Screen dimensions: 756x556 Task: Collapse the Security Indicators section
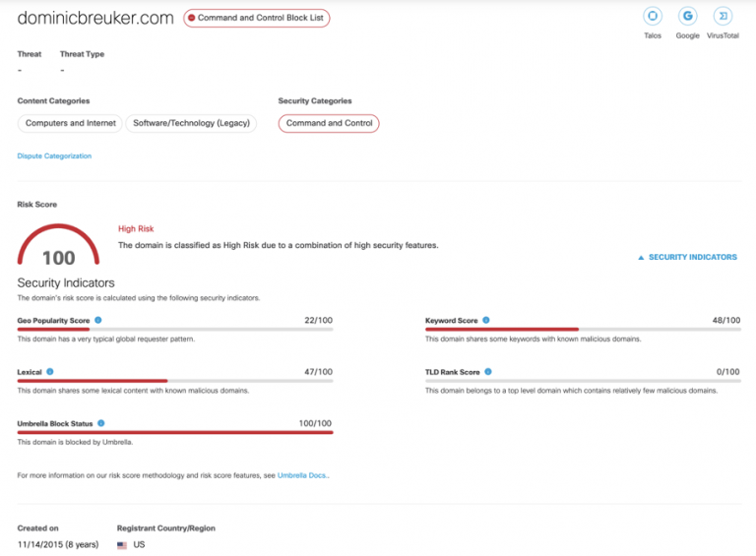(x=687, y=257)
